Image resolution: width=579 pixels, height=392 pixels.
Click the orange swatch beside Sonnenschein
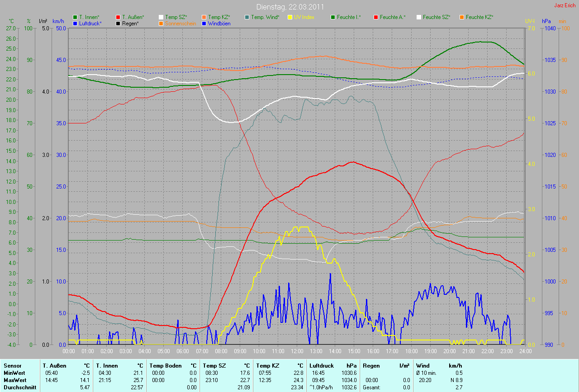coord(161,23)
